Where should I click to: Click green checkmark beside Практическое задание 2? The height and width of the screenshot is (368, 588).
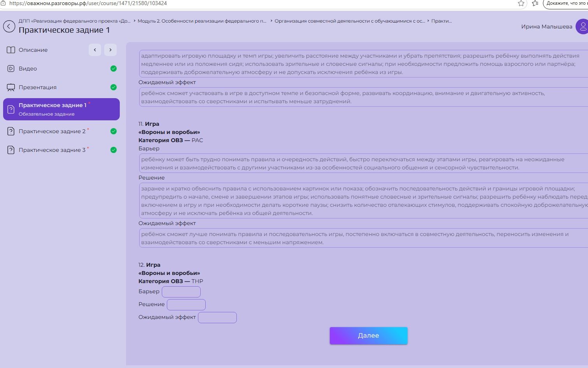[x=114, y=131]
